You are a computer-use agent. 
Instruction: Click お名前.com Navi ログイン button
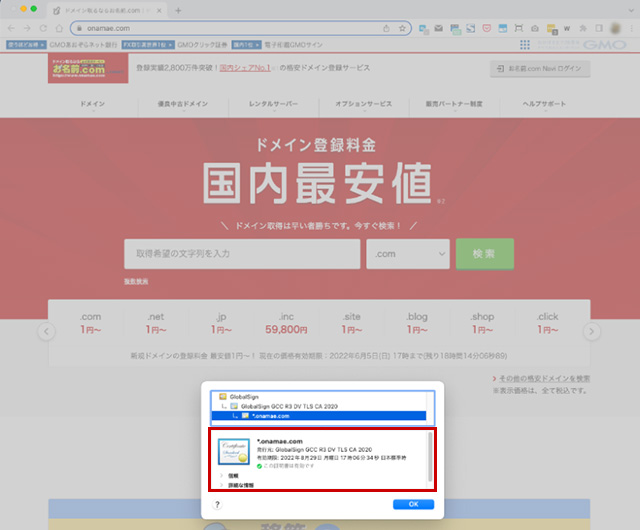click(x=540, y=69)
